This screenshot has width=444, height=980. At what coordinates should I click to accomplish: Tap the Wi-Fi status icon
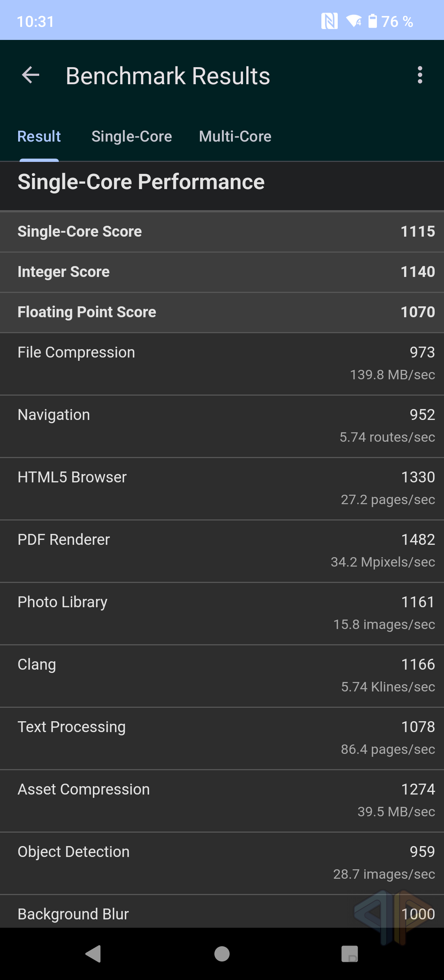click(x=354, y=21)
